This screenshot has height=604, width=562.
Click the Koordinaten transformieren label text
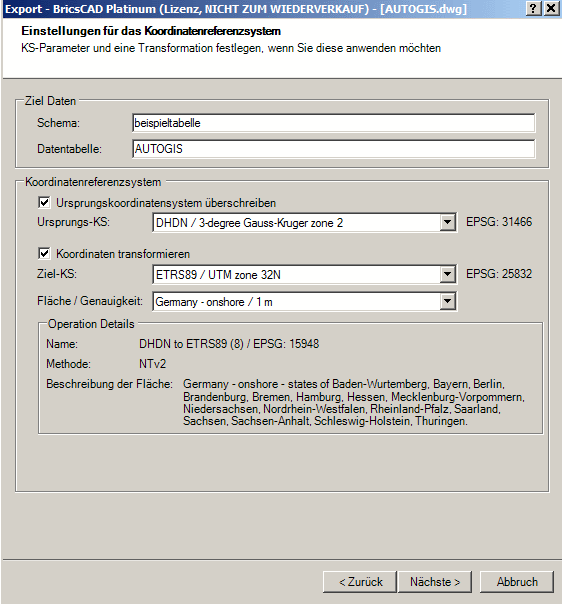click(x=123, y=254)
